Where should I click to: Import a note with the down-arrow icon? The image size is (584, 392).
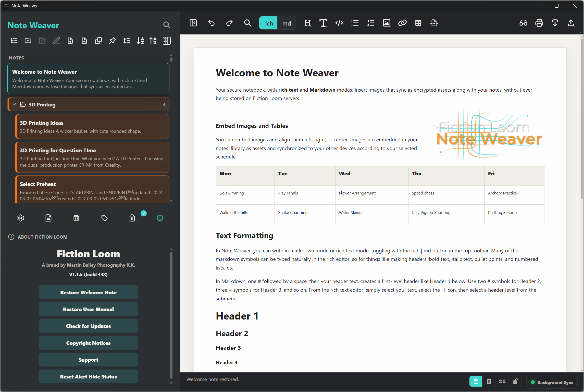555,23
